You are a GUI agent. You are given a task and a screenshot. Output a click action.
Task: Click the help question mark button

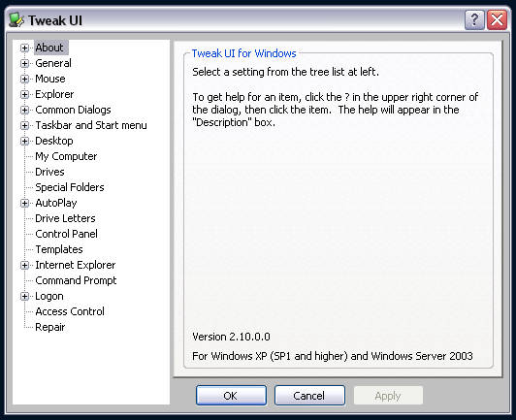pos(474,19)
